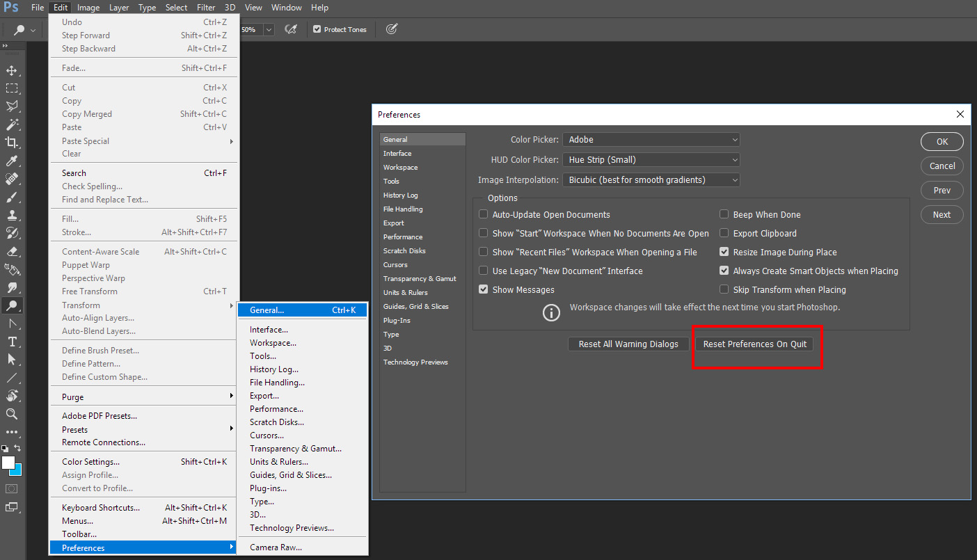Screen dimensions: 977x560
Task: Open the Filter menu
Action: (x=205, y=8)
